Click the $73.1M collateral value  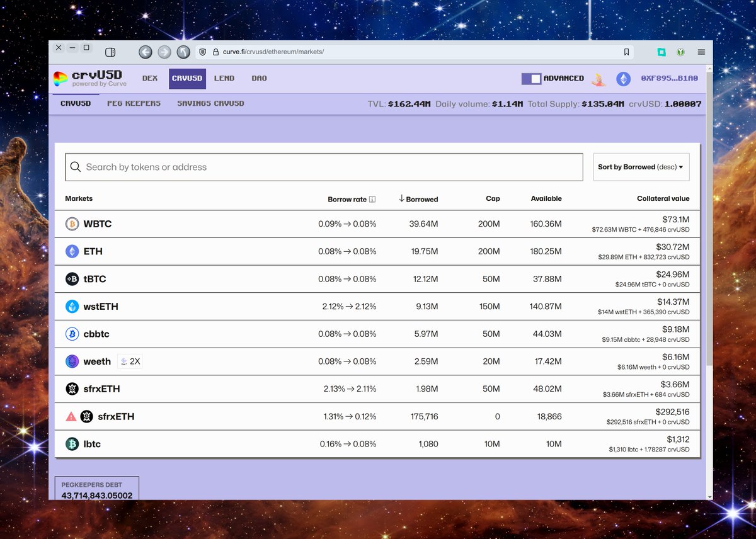point(676,219)
